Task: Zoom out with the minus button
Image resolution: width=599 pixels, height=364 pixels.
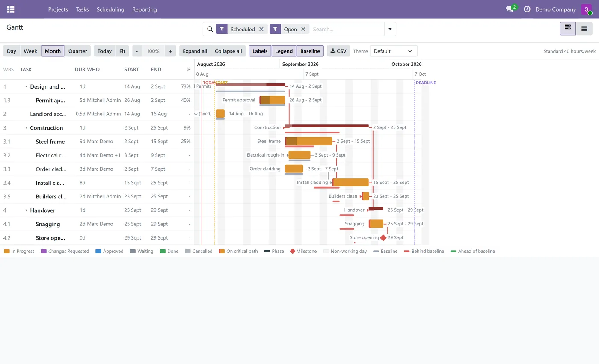Action: pos(137,51)
